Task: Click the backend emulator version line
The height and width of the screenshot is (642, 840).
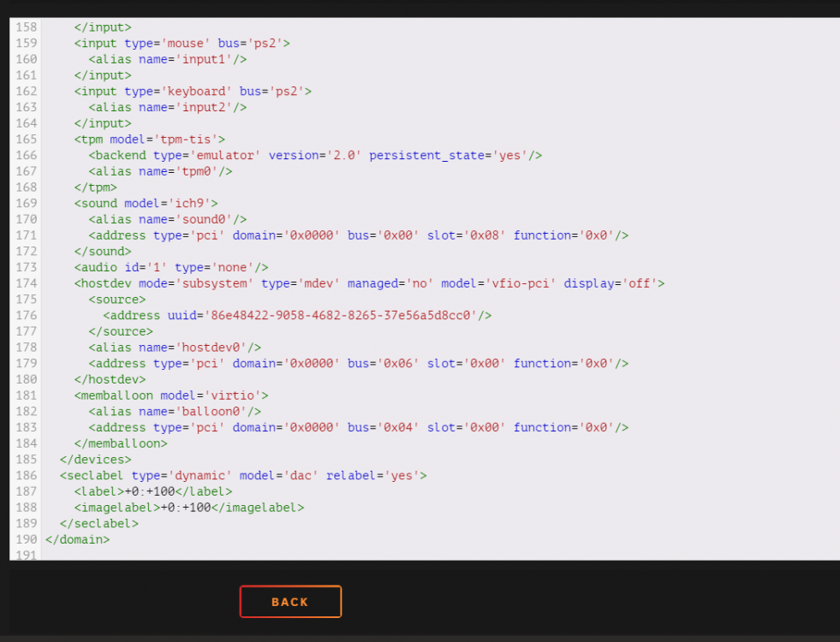Action: pos(316,156)
